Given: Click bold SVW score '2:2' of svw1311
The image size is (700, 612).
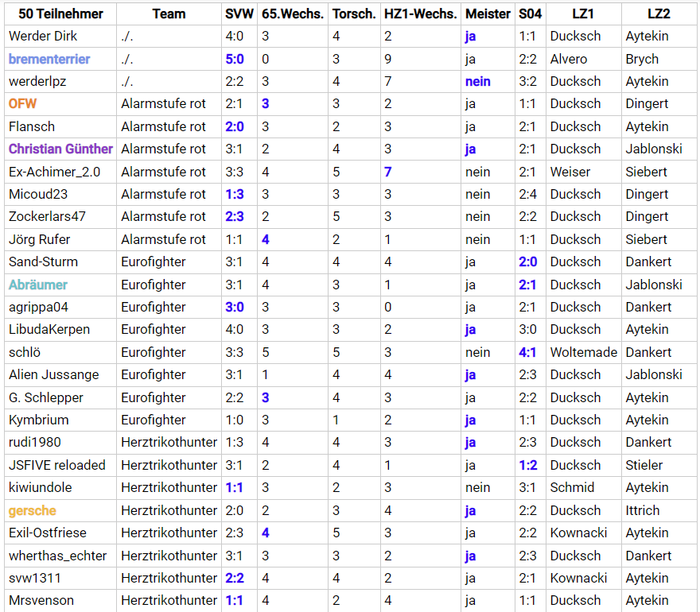Looking at the screenshot, I should pos(235,578).
